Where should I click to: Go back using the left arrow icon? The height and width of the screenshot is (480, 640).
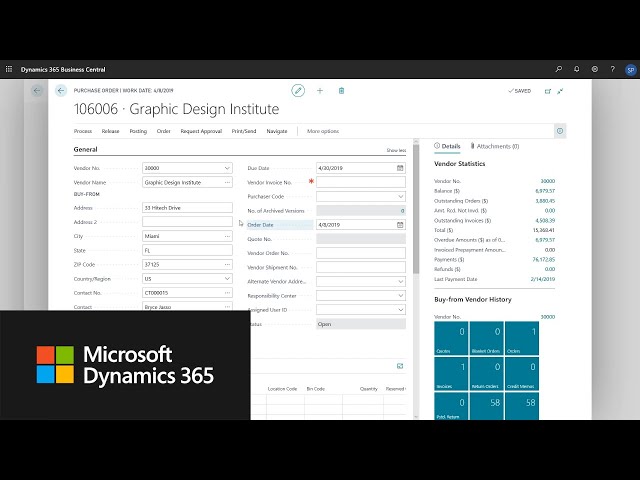(x=61, y=90)
